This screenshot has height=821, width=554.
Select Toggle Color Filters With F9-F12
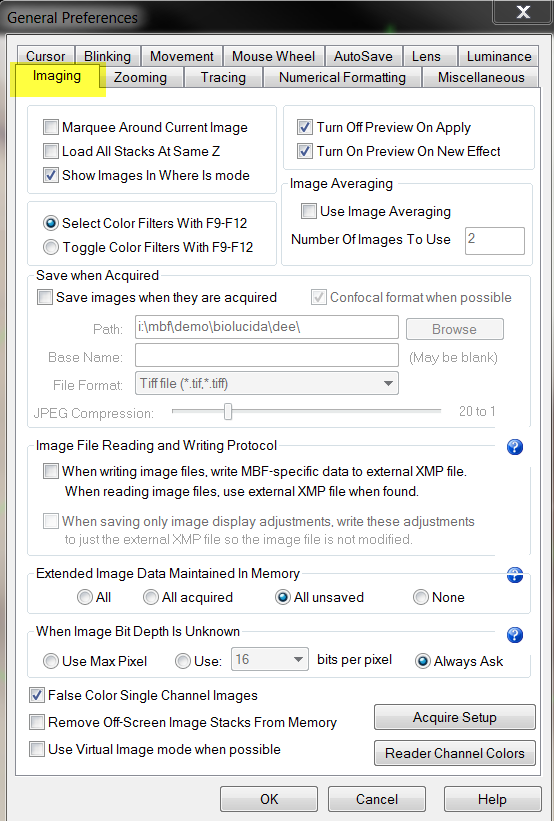(x=51, y=247)
